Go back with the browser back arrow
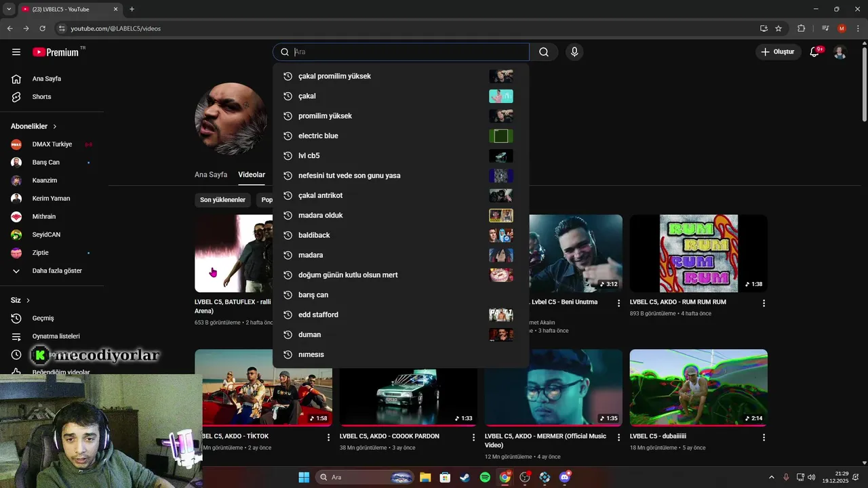 (x=9, y=28)
